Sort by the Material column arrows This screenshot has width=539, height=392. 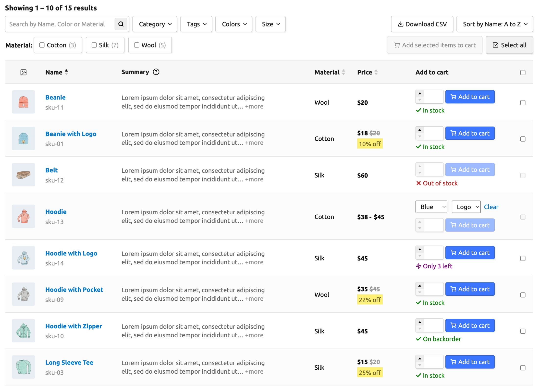pos(343,72)
